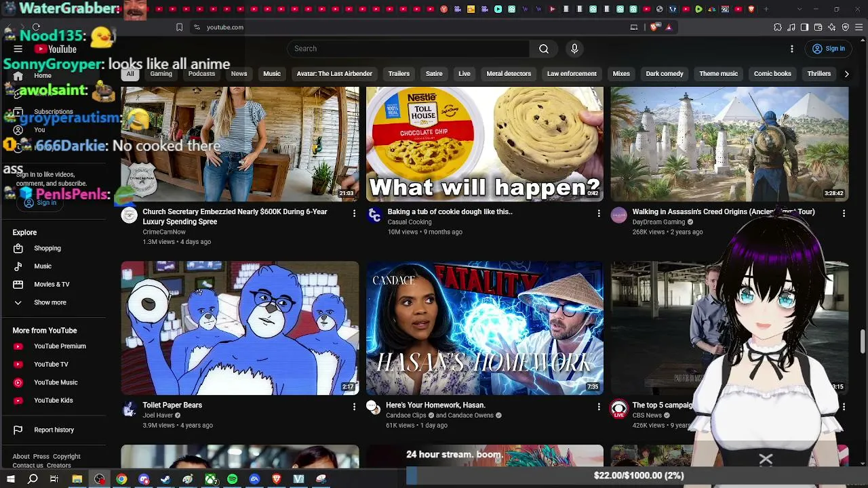Open the Candace Clips channel name link
Image resolution: width=868 pixels, height=488 pixels.
(406, 415)
